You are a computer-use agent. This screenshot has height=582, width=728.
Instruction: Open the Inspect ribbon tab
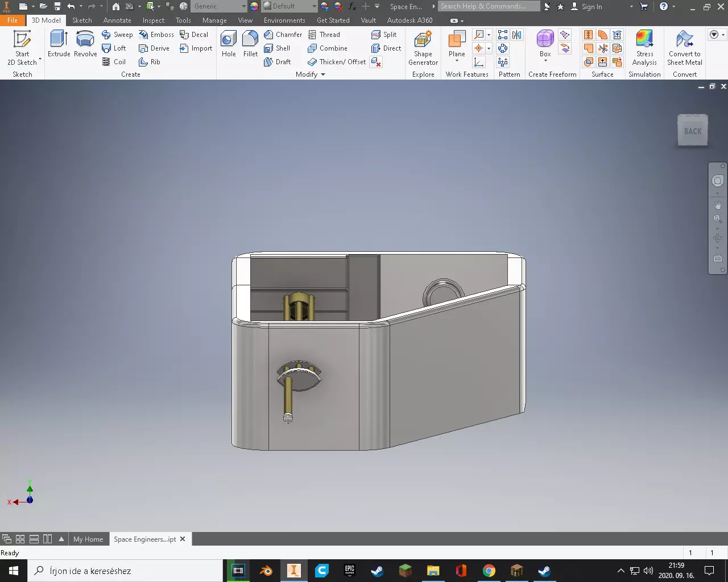(154, 20)
